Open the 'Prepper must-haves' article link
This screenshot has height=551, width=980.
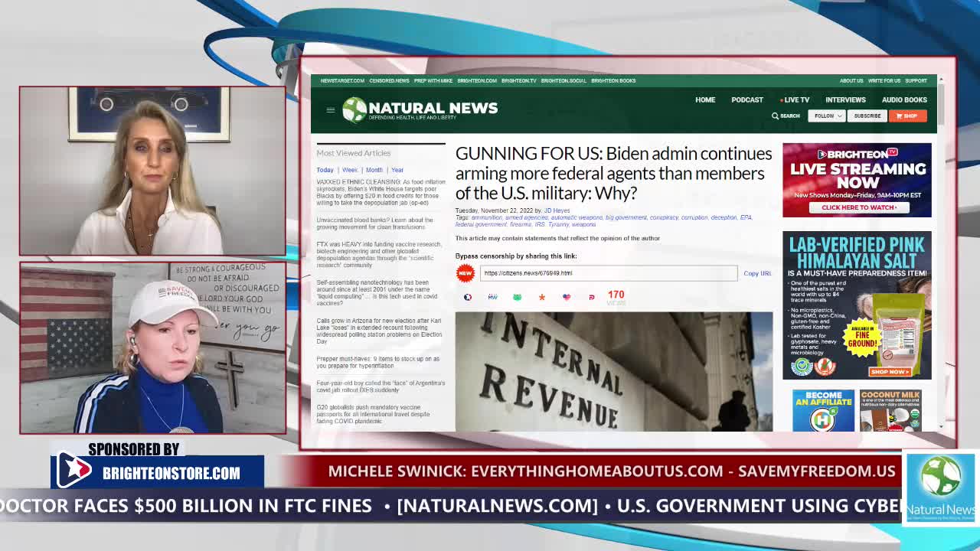tap(378, 362)
